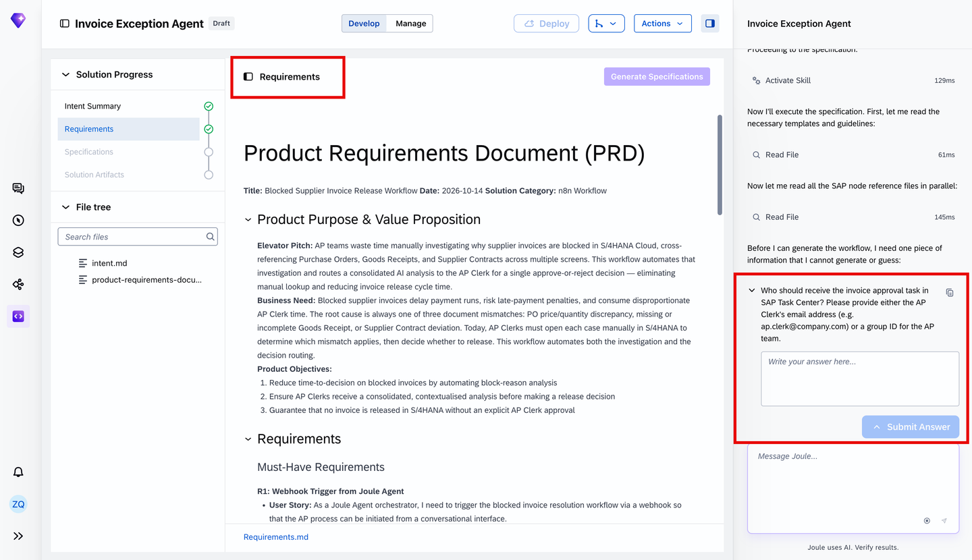Click the magnifier icon in Search files box
Image resolution: width=972 pixels, height=560 pixels.
pos(211,237)
